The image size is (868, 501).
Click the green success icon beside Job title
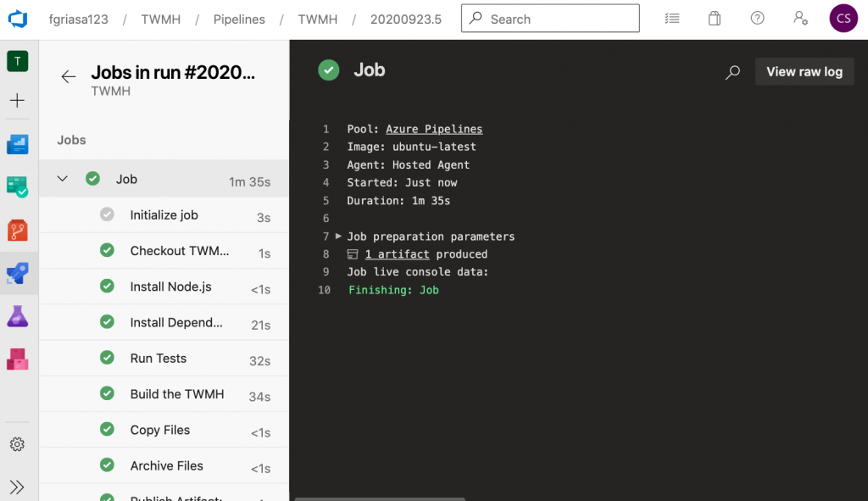coord(329,70)
